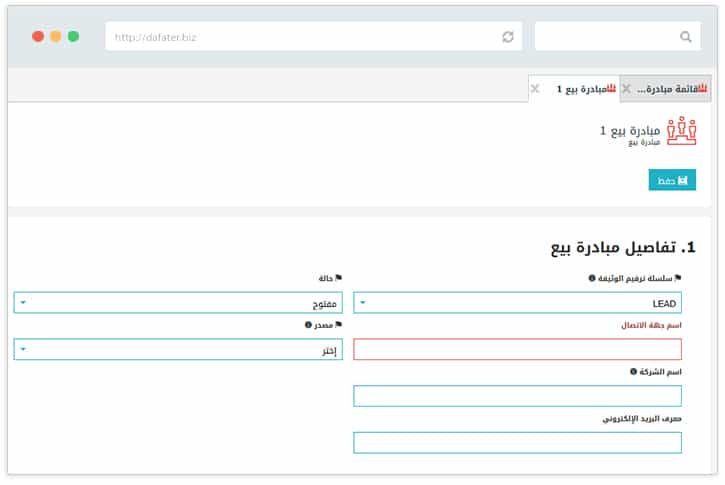Click info icon beside اسم الشركة label
725x485 pixels.
coord(633,371)
